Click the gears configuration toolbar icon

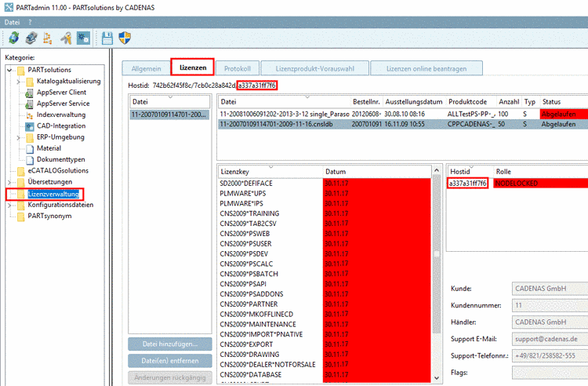tap(83, 38)
